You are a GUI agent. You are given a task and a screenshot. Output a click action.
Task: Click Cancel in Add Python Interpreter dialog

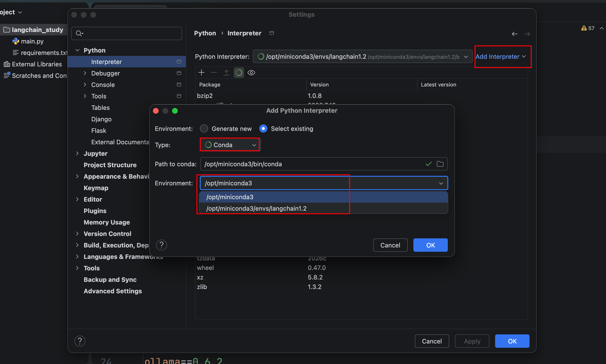click(390, 245)
